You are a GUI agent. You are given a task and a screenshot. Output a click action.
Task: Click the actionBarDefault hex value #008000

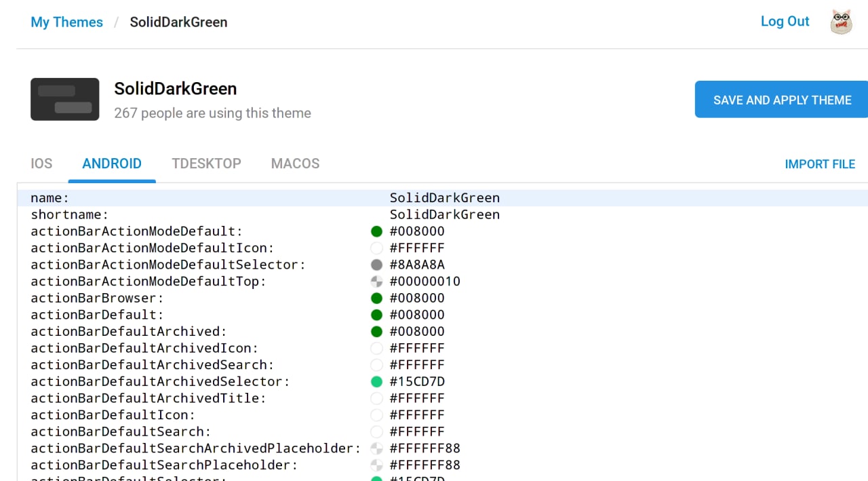pos(417,315)
